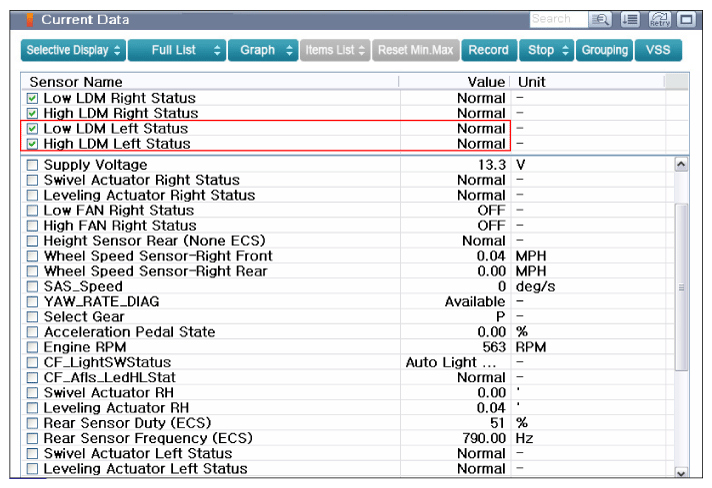Check Rear Sensor Frequency (ECS) checkbox

coord(32,439)
